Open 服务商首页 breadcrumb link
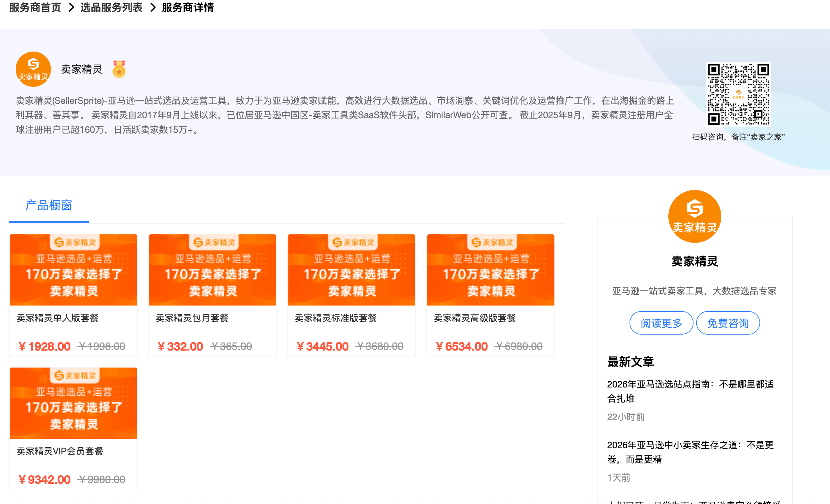 pyautogui.click(x=35, y=8)
